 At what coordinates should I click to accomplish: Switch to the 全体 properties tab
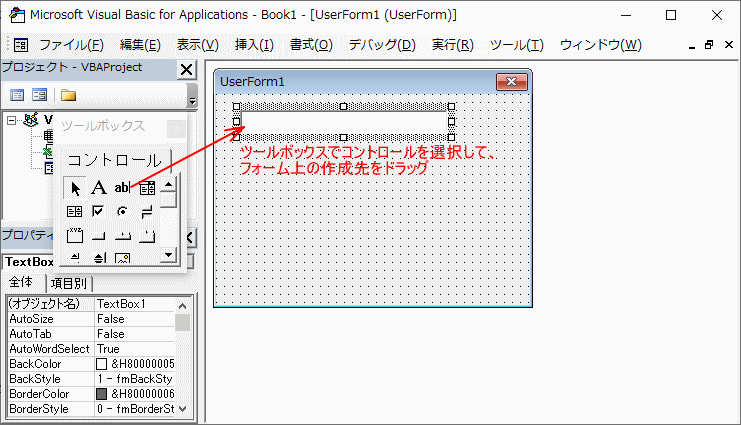(21, 282)
